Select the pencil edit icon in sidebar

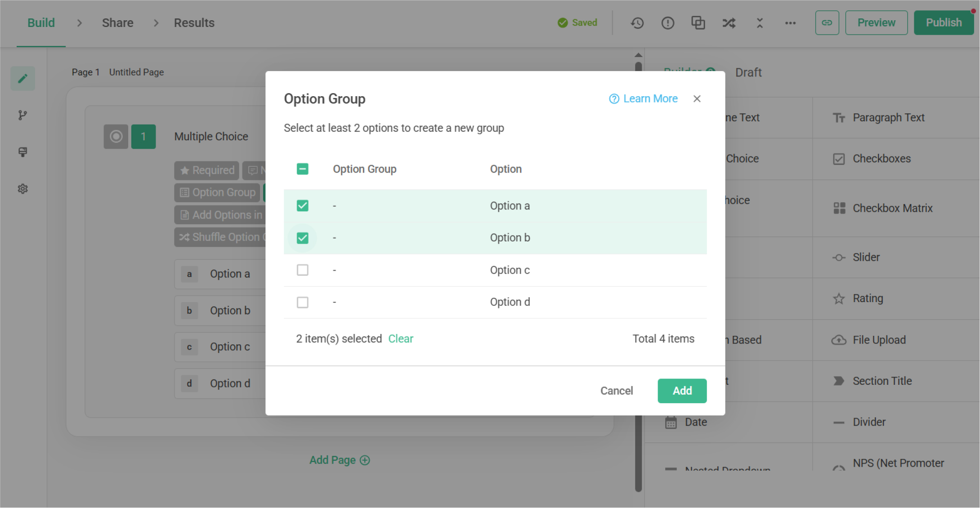(23, 79)
